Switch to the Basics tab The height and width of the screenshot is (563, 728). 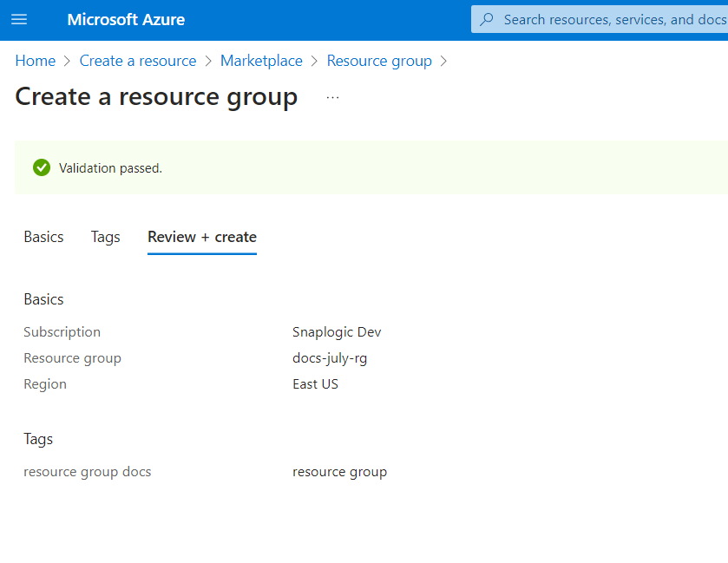pyautogui.click(x=43, y=237)
